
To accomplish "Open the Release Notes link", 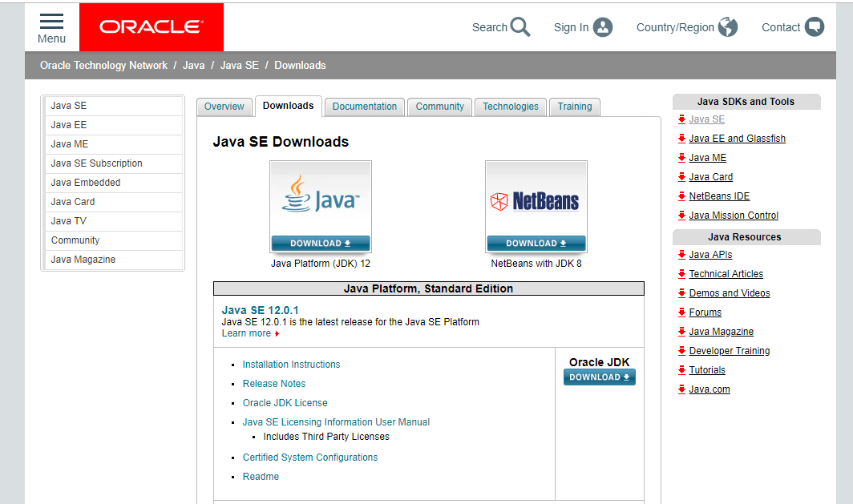I will 273,383.
